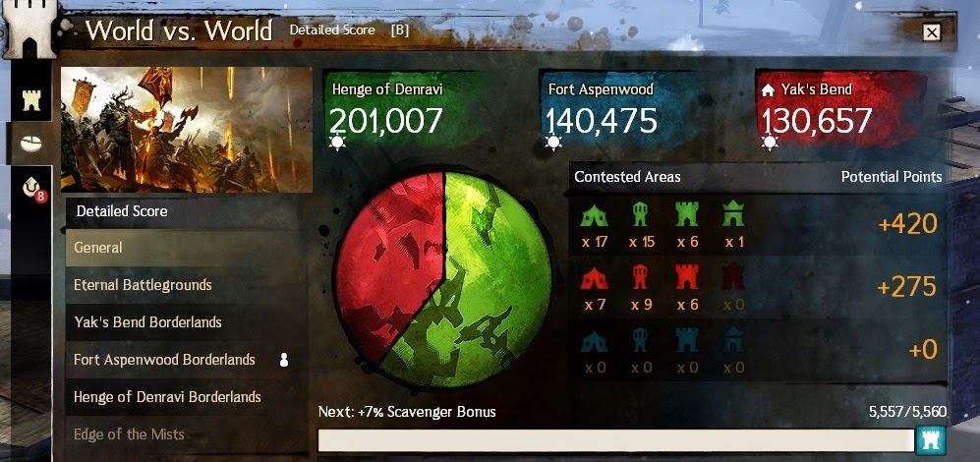
Task: Close the World vs. World window
Action: coord(931,31)
